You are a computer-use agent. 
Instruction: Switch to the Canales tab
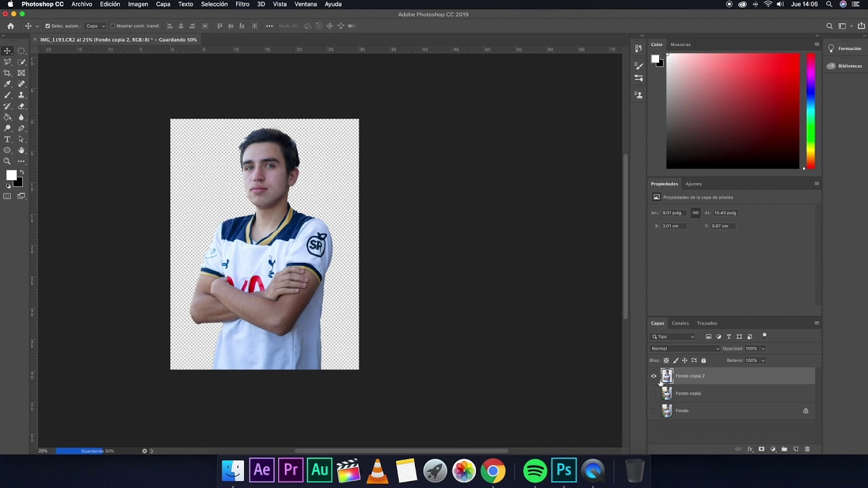(680, 323)
